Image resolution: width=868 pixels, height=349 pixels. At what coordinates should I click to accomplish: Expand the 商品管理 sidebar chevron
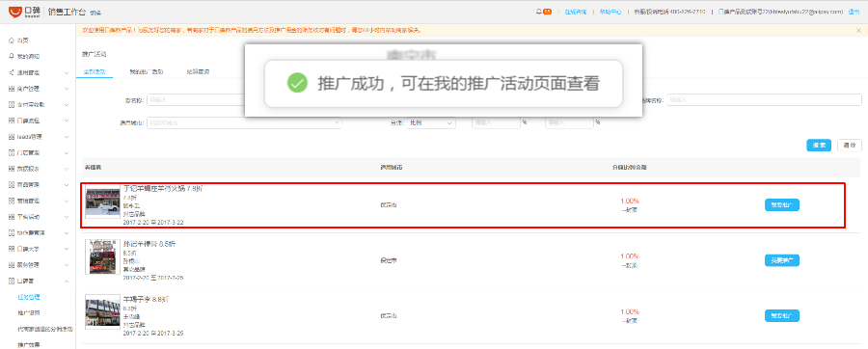(67, 185)
